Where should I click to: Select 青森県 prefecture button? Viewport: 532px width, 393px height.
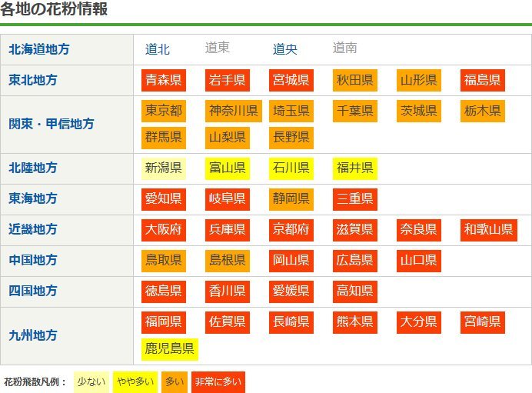point(163,80)
